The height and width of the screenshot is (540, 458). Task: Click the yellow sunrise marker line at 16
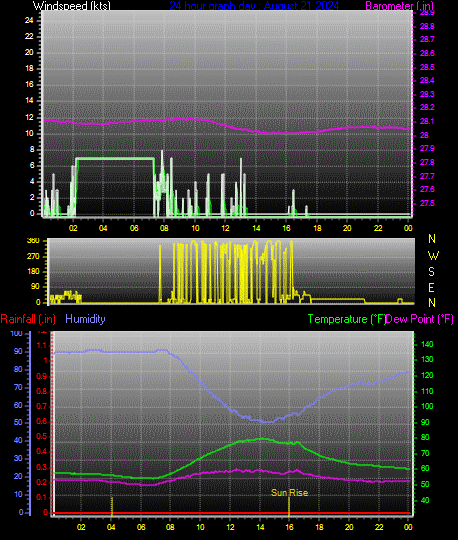point(289,505)
